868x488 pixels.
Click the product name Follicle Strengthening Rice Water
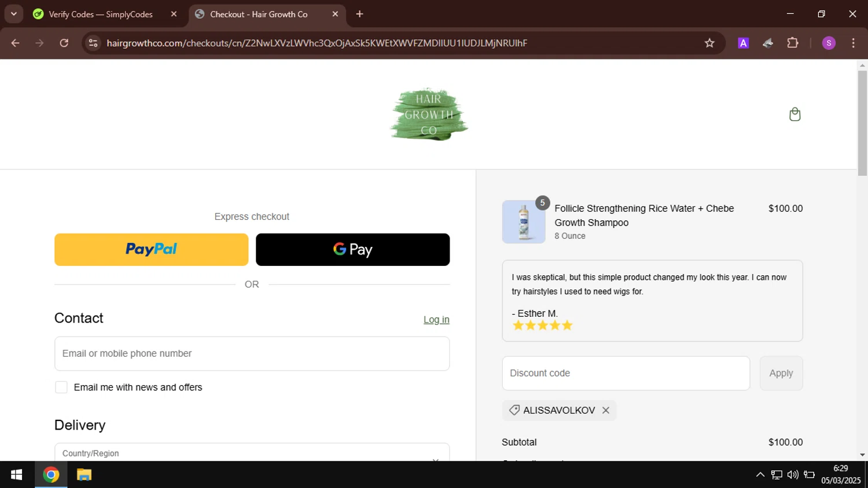coord(644,215)
